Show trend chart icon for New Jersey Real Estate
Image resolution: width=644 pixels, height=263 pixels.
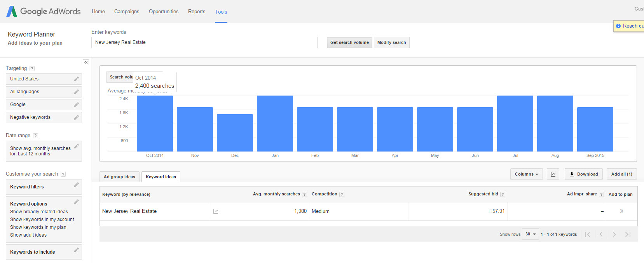(216, 211)
